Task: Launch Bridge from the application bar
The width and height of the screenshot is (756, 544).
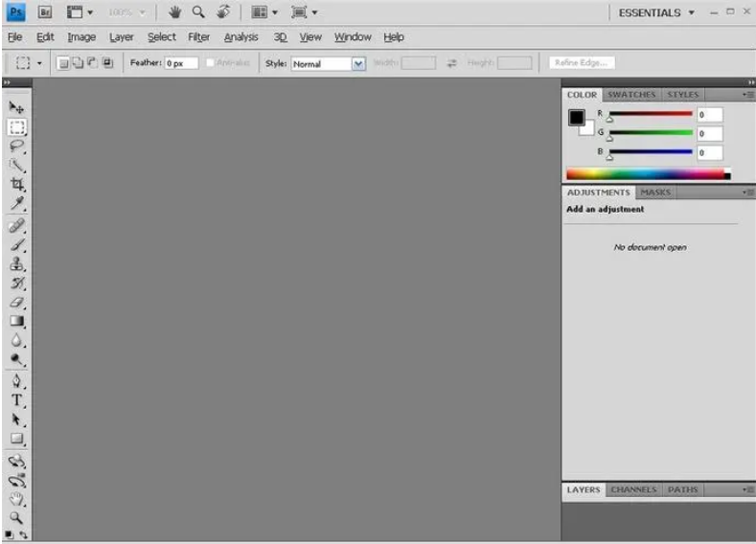Action: pos(45,12)
